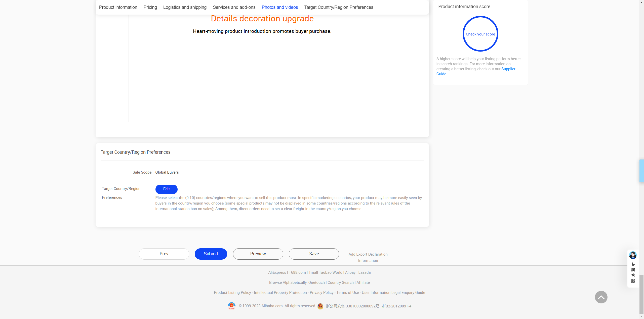
Task: Click the Check your score circle
Action: 480,34
